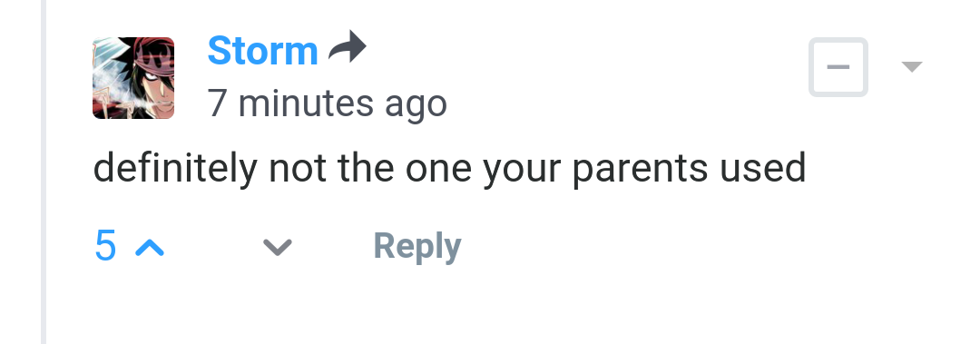This screenshot has height=344, width=980.
Task: Jump to the parent comment via the reply arrow
Action: [x=348, y=47]
